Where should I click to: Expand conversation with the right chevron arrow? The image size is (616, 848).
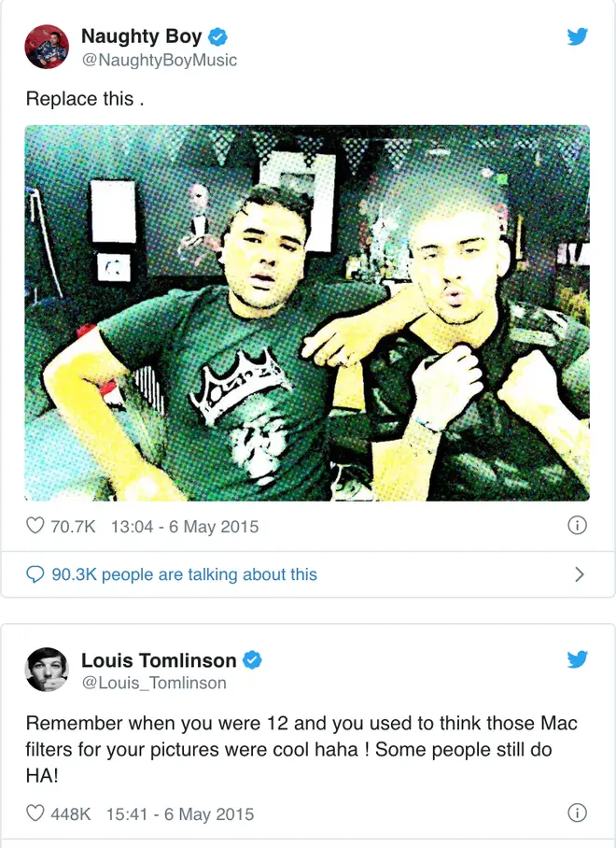[x=580, y=573]
